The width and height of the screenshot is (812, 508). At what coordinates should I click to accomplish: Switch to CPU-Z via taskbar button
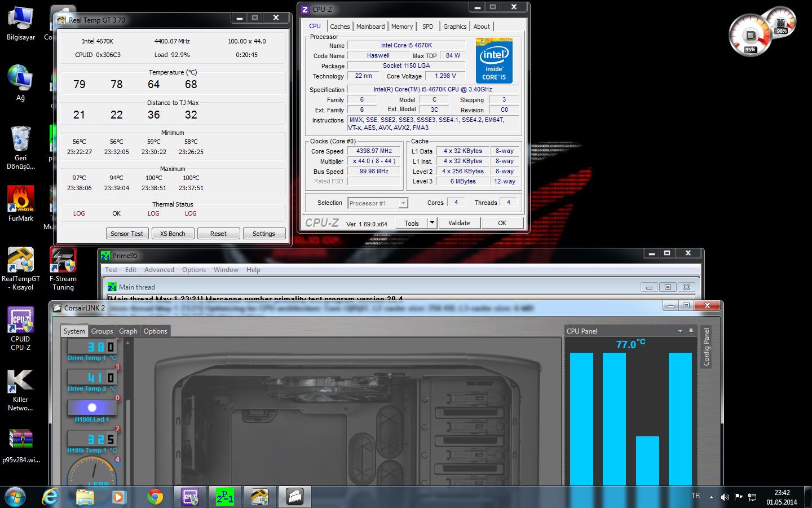(190, 497)
